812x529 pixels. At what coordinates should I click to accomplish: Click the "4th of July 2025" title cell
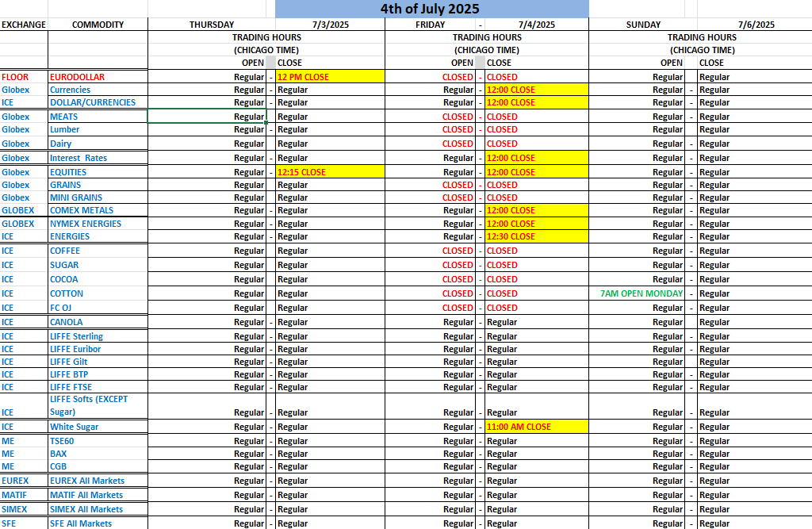tap(432, 9)
